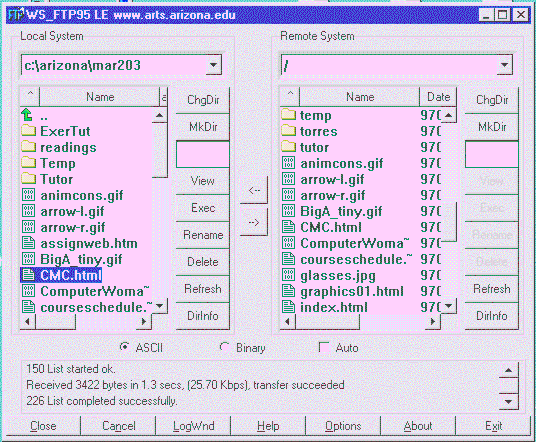The width and height of the screenshot is (536, 442).
Task: Open the local directory path dropdown
Action: click(213, 65)
